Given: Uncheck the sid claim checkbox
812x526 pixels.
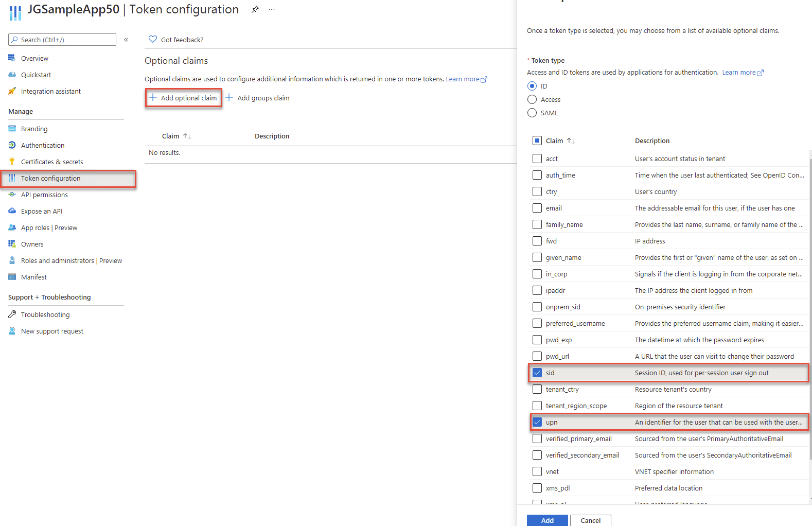Looking at the screenshot, I should (537, 373).
